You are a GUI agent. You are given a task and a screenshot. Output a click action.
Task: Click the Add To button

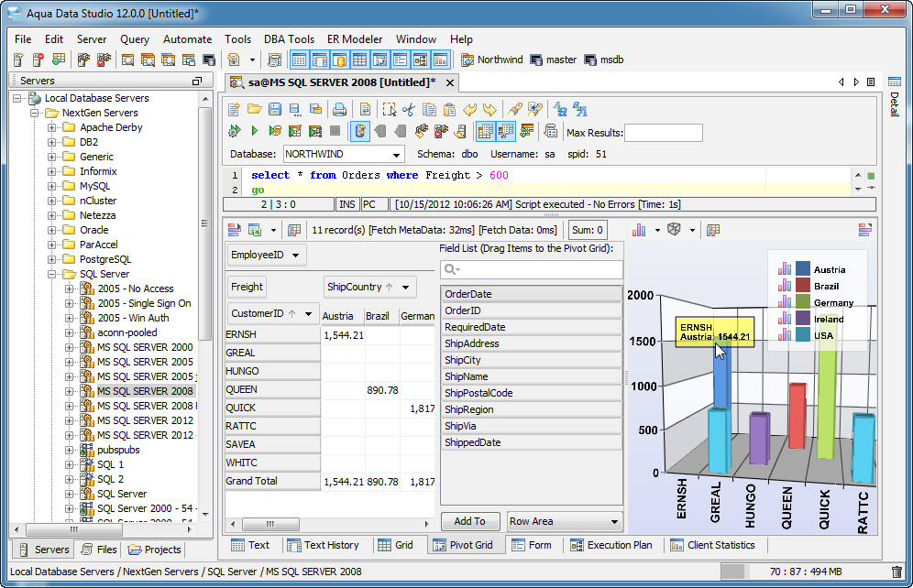tap(469, 521)
